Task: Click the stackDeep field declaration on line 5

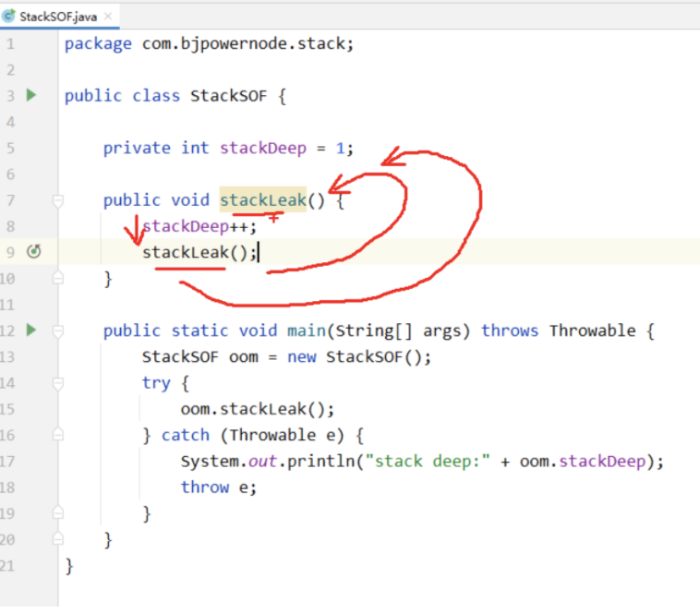Action: (263, 148)
